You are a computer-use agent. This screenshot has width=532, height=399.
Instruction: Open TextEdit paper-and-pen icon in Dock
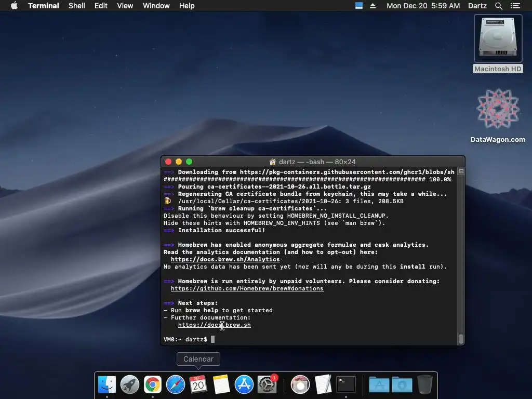coord(323,385)
